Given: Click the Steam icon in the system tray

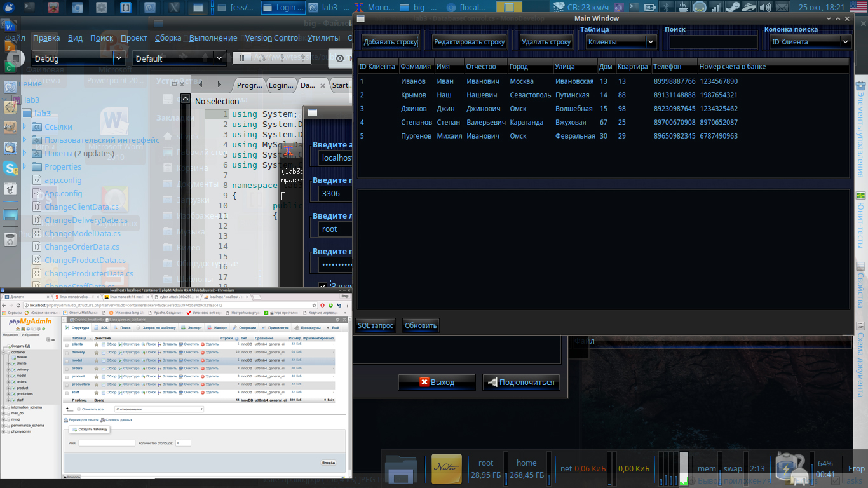Looking at the screenshot, I should coord(733,8).
